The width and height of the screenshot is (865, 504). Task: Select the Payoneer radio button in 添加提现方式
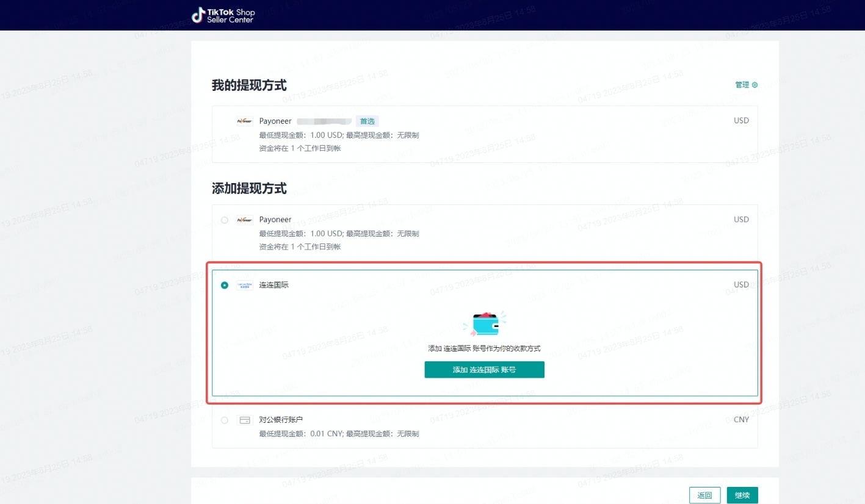click(x=225, y=220)
